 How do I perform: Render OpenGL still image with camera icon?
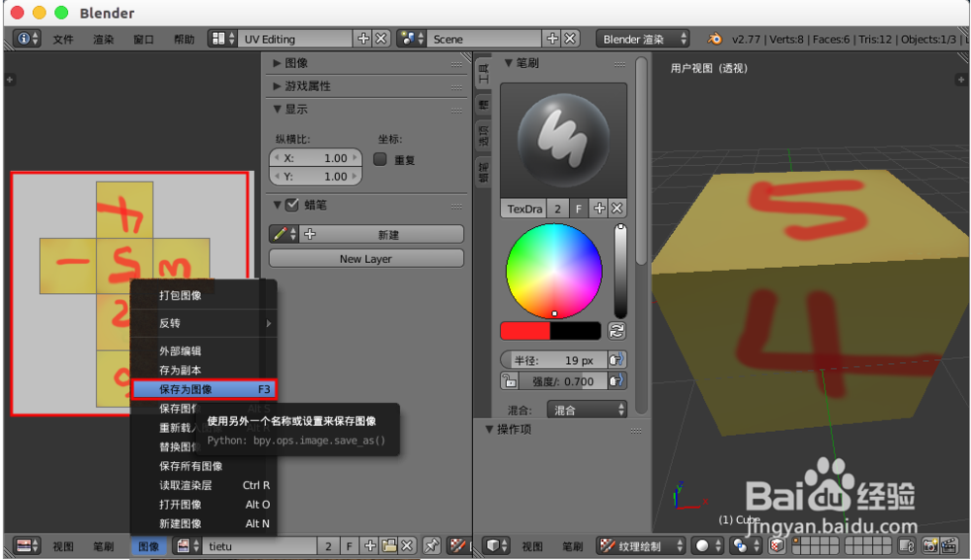[931, 545]
